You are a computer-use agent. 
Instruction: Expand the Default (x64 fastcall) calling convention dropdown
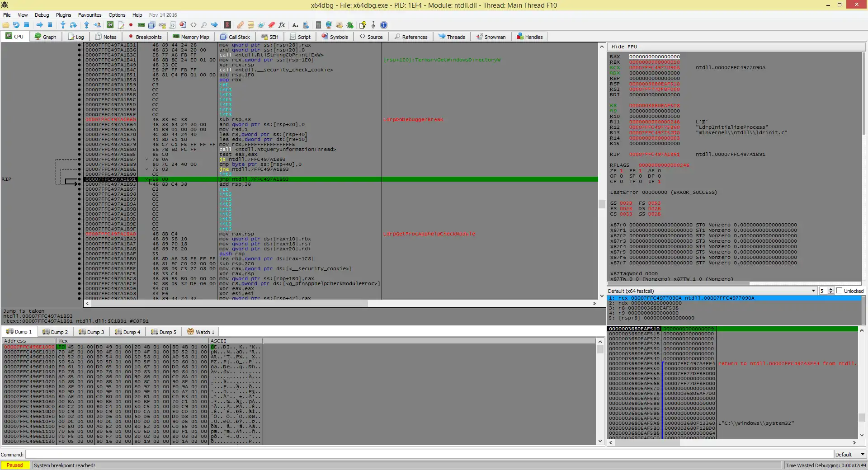(813, 291)
